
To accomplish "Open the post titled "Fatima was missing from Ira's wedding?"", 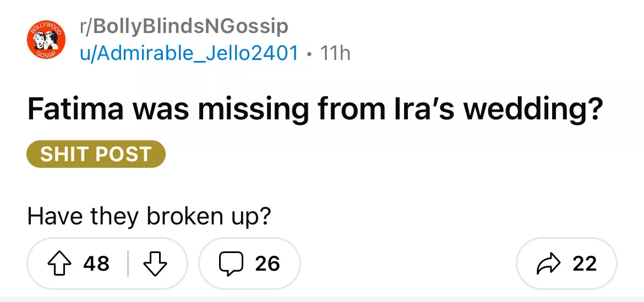I will point(314,109).
